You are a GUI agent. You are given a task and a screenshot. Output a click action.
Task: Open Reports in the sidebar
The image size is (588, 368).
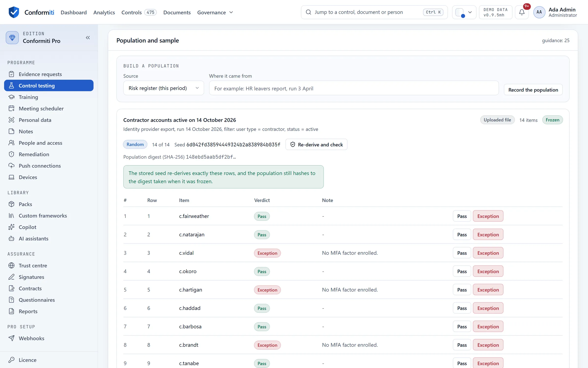pyautogui.click(x=49, y=311)
